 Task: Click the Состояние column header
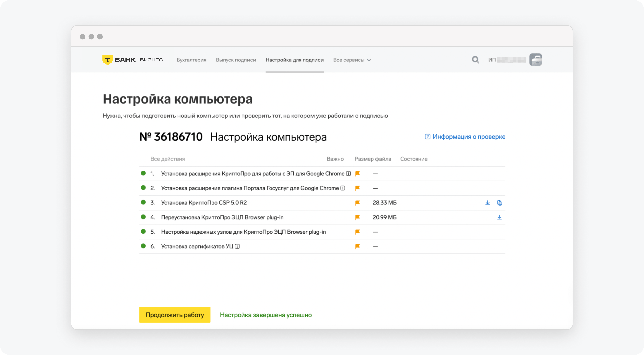(x=414, y=159)
